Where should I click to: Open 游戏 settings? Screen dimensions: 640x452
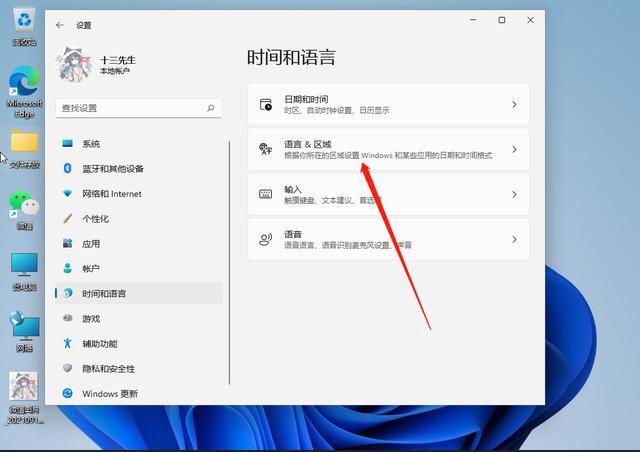pyautogui.click(x=139, y=318)
